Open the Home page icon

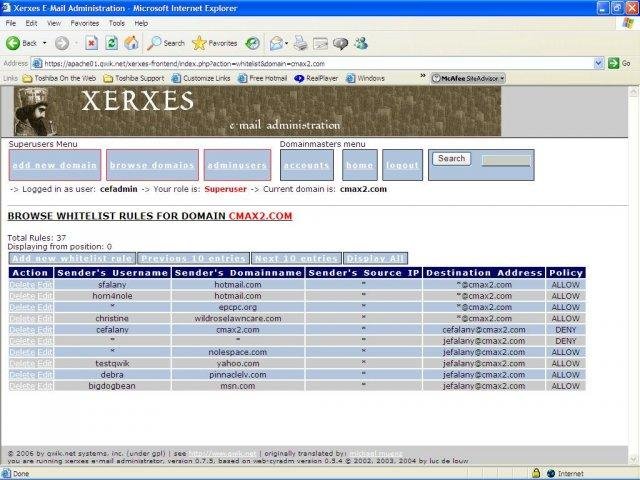(131, 43)
